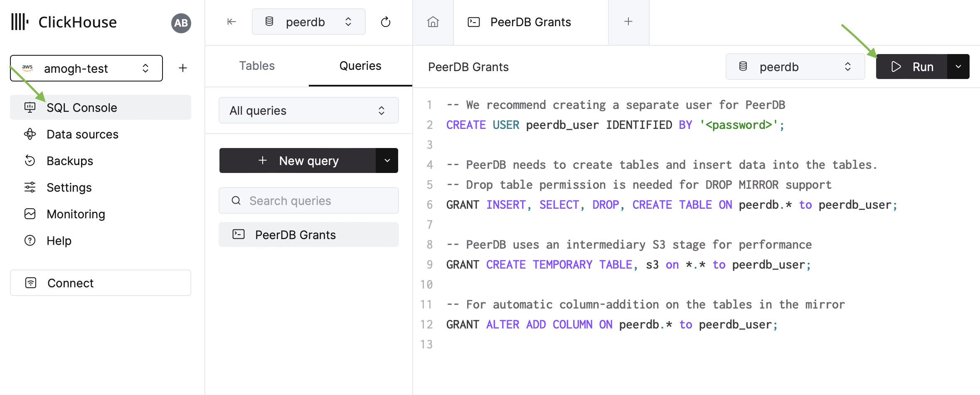Viewport: 980px width, 395px height.
Task: Click the GRANT INSERT, SELECT line
Action: tap(672, 205)
